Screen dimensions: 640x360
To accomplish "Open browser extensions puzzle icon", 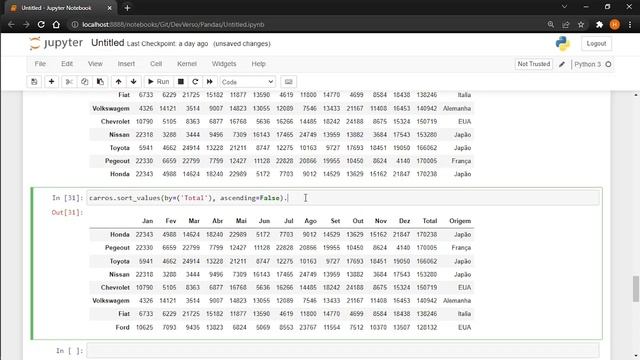I will pyautogui.click(x=599, y=24).
